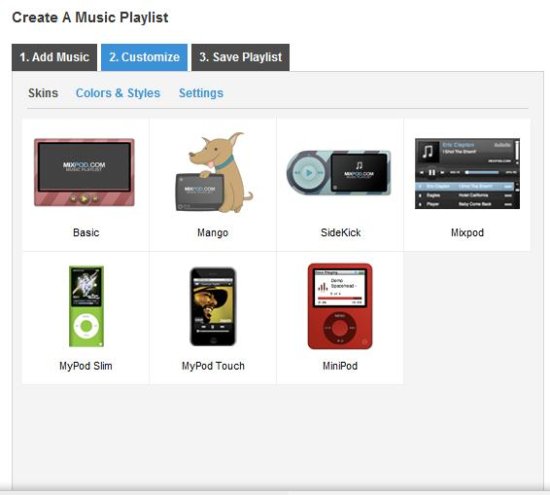Choose the green MyPod Slim skin
The image size is (550, 495).
click(x=86, y=306)
